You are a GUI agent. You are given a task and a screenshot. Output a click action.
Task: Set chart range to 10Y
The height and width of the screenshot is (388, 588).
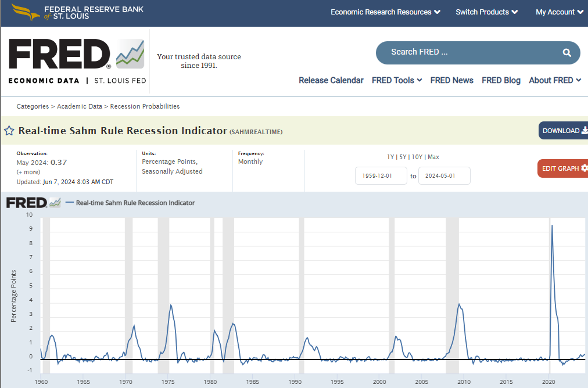coord(417,157)
